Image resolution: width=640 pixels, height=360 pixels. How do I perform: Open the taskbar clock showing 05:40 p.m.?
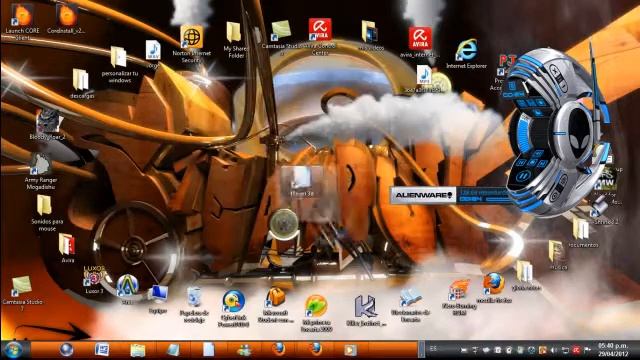[x=613, y=350]
